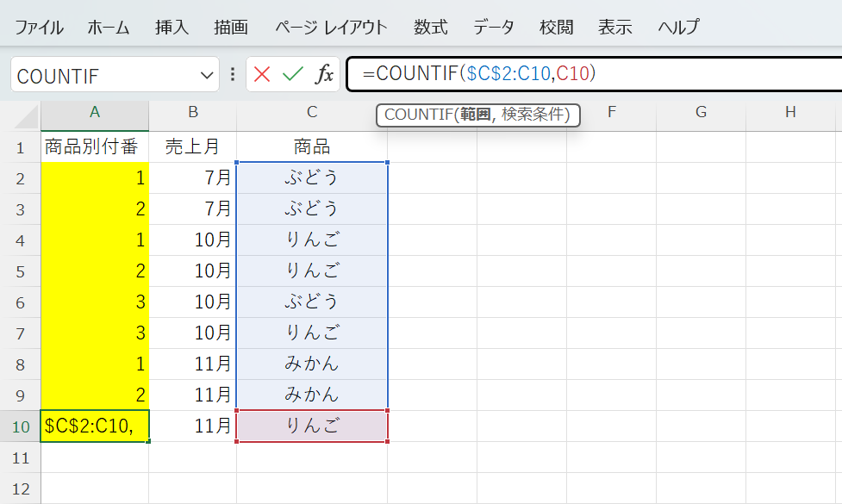Screen dimensions: 842x504
Task: Click the formula bar resize dots handle
Action: (232, 75)
